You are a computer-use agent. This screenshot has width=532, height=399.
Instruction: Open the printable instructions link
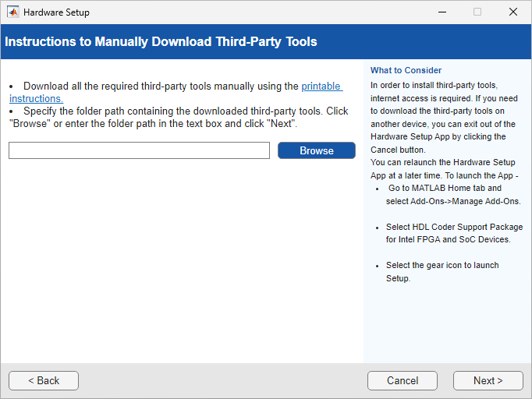click(321, 87)
